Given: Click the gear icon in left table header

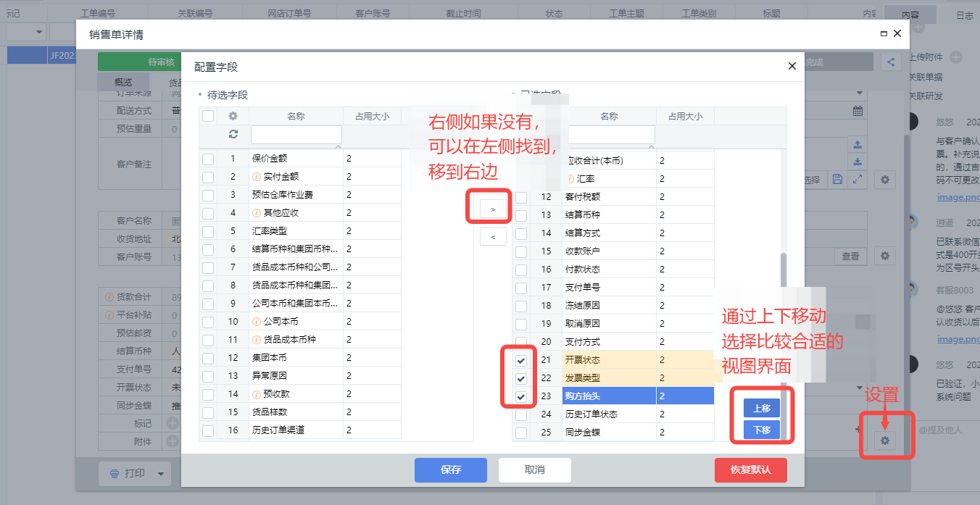Looking at the screenshot, I should pos(233,116).
